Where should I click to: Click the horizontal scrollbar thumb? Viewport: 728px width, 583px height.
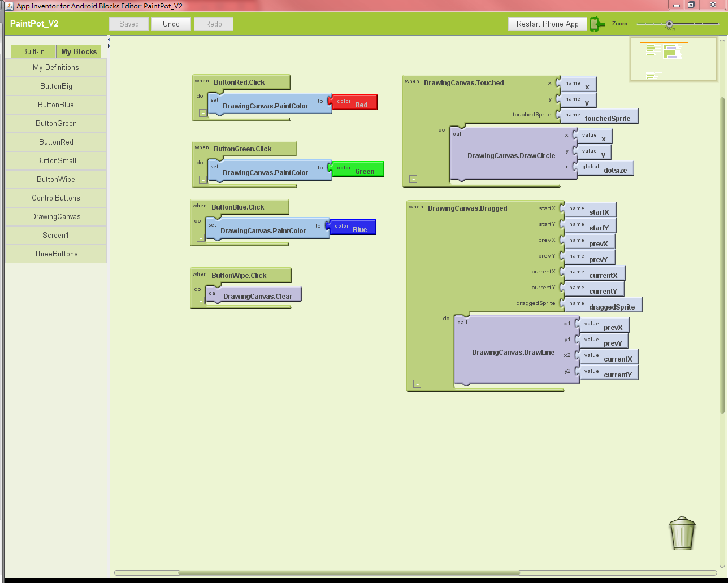349,573
